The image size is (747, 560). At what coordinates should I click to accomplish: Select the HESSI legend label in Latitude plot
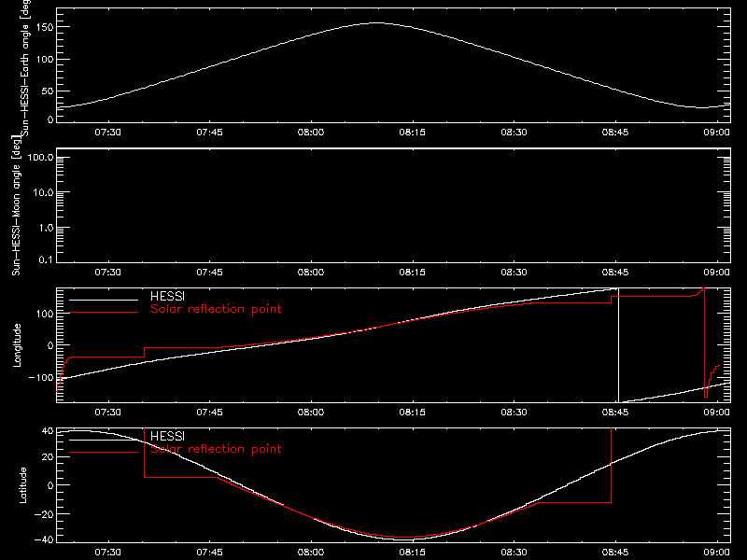(x=167, y=436)
